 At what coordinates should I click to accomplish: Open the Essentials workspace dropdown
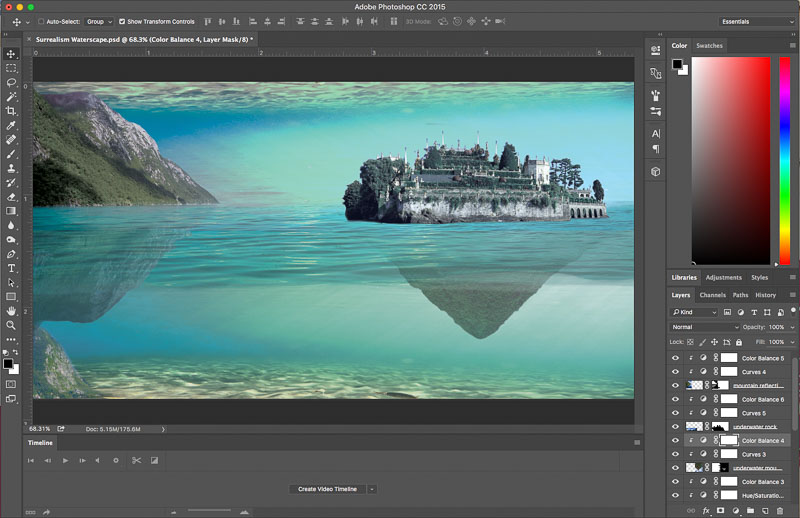757,21
